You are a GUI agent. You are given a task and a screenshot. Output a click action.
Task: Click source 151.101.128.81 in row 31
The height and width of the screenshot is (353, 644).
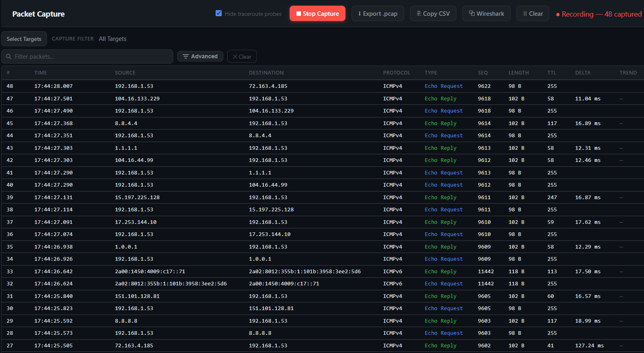point(137,296)
